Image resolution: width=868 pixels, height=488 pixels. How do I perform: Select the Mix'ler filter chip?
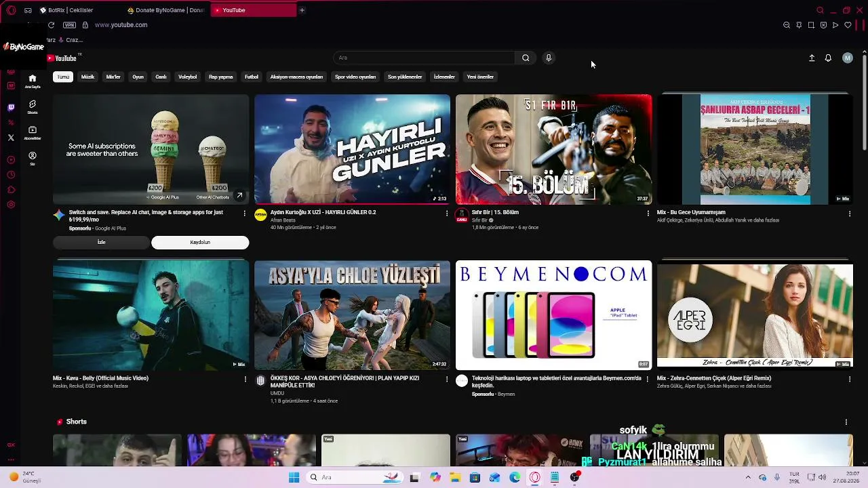(113, 77)
